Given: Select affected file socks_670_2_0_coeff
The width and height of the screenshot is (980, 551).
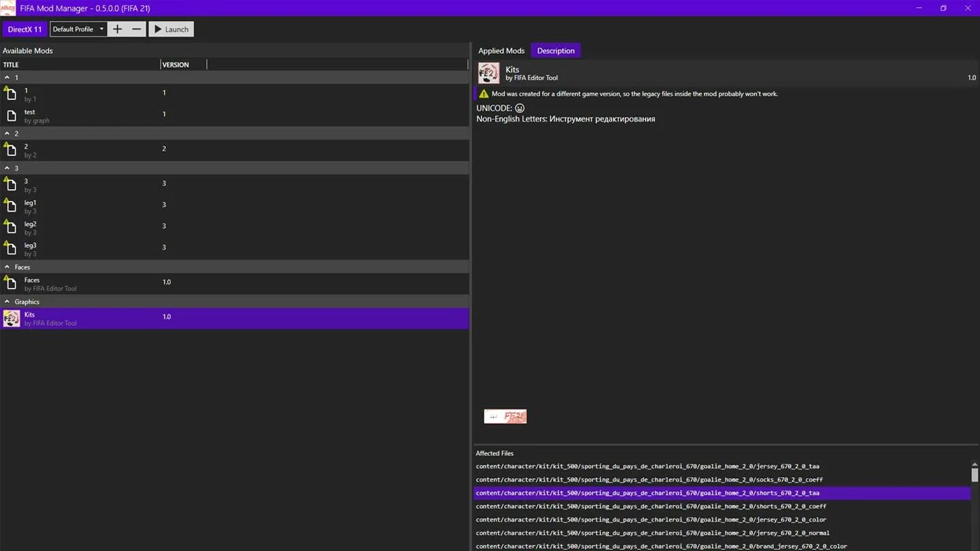Looking at the screenshot, I should click(649, 480).
